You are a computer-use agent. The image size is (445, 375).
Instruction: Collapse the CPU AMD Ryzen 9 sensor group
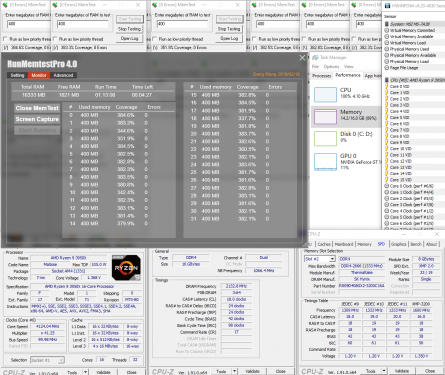click(x=387, y=80)
